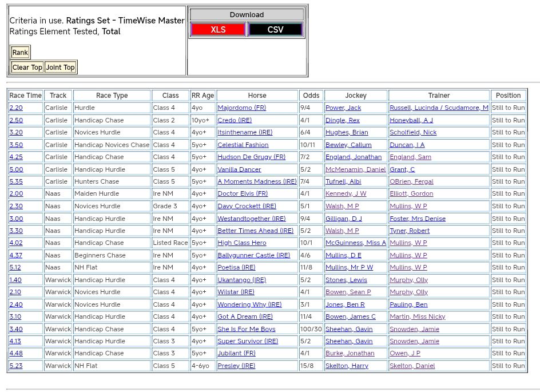Open horse link Majordomo (FR)
This screenshot has height=392, width=540.
tap(241, 108)
